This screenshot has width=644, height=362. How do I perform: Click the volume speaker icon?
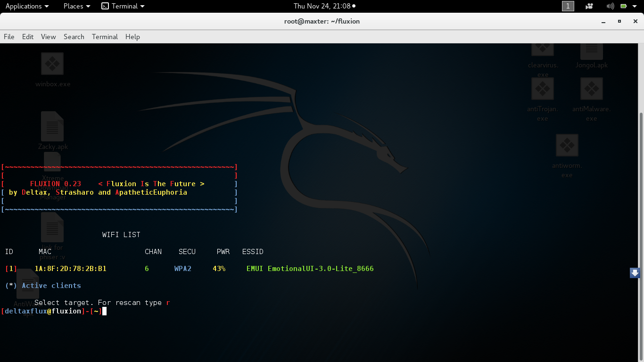tap(611, 6)
